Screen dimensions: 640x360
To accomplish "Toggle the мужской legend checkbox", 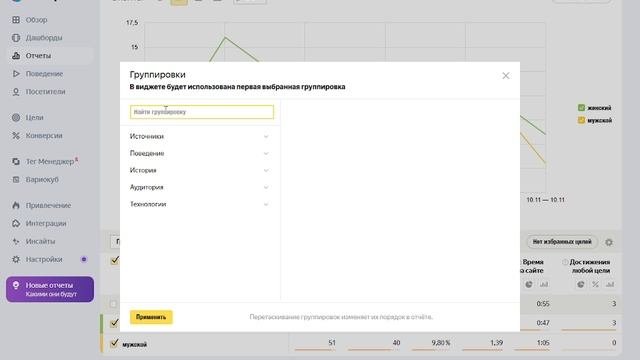I will [581, 120].
